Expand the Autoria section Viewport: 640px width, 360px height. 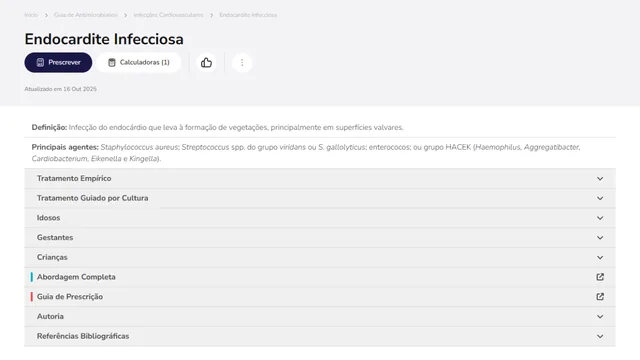click(320, 316)
